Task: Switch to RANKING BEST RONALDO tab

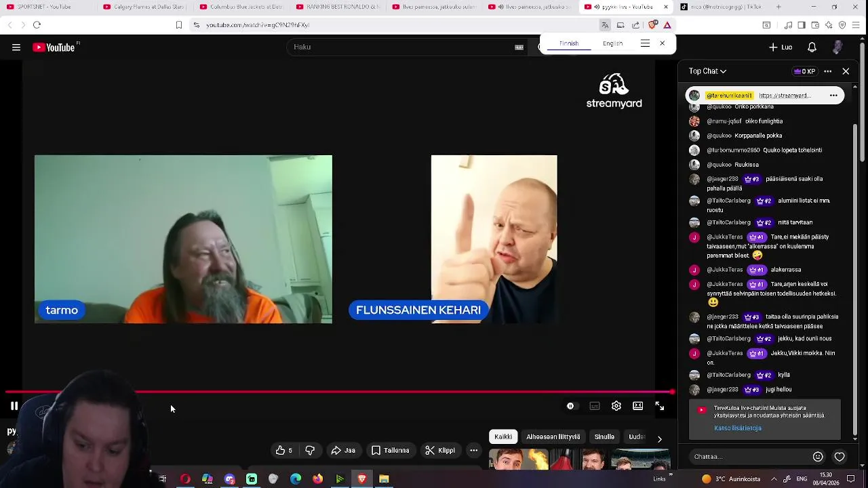Action: pyautogui.click(x=338, y=7)
